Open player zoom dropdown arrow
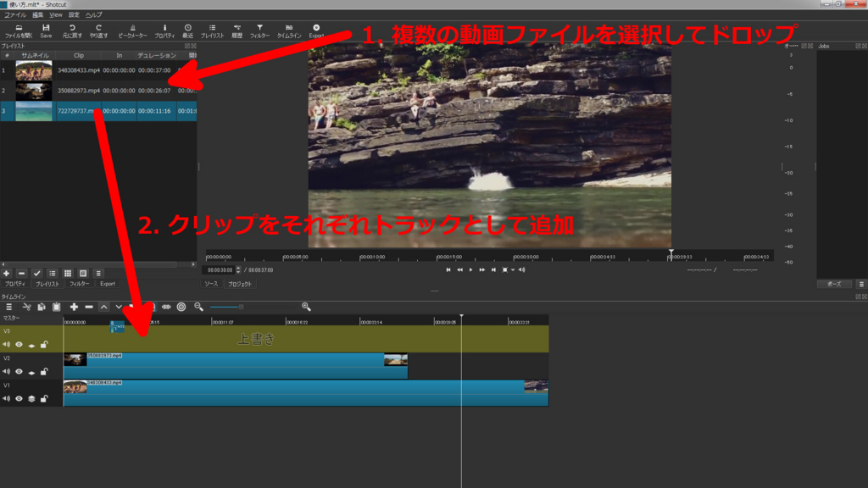This screenshot has height=488, width=868. pos(513,270)
